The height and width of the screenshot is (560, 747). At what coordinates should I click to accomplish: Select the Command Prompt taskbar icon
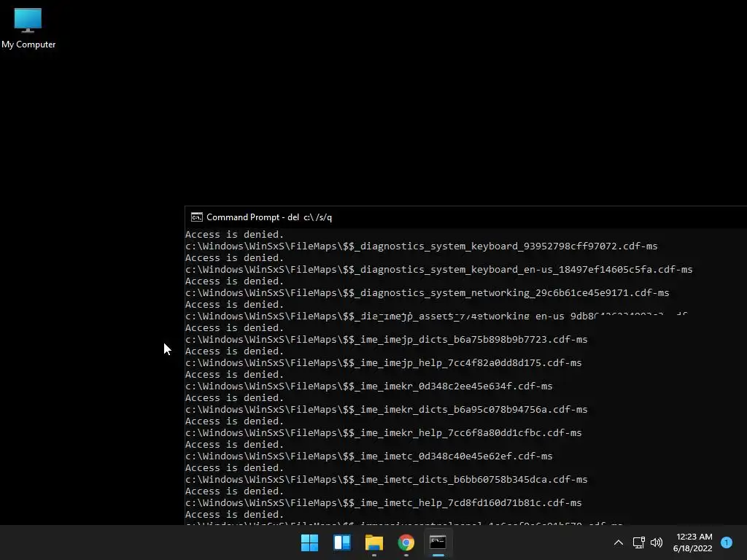click(x=438, y=542)
